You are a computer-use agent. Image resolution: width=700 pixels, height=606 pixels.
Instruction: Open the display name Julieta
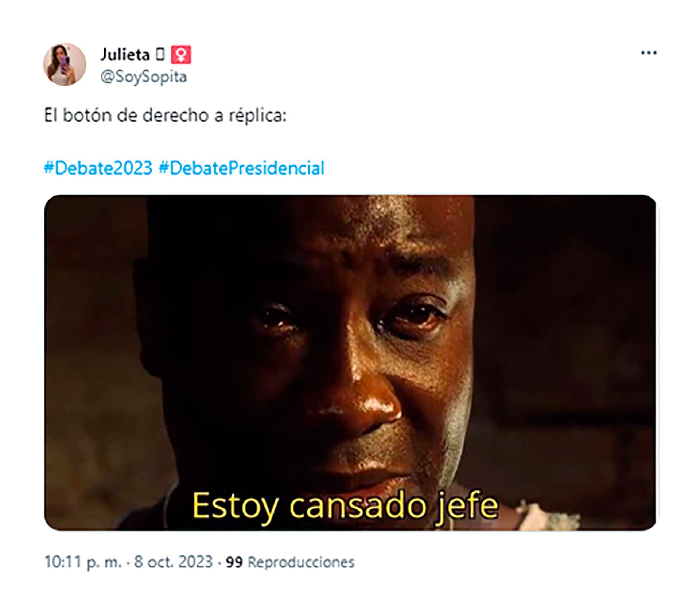click(x=125, y=55)
